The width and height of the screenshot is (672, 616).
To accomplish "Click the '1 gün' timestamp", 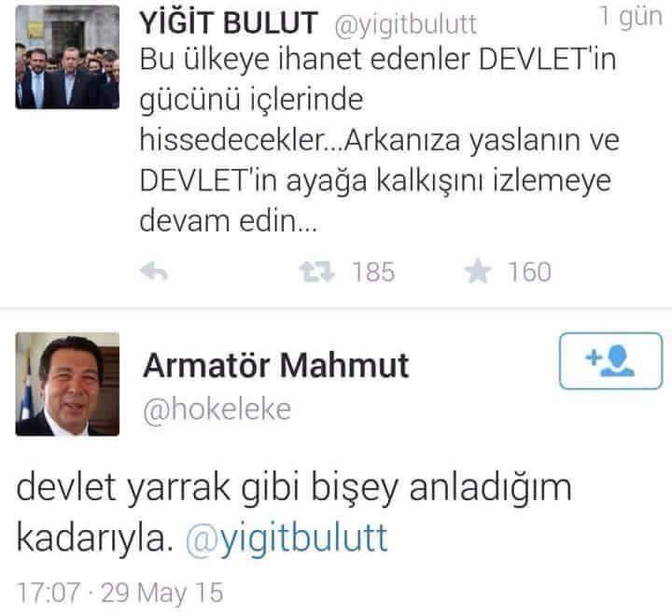I will 631,17.
